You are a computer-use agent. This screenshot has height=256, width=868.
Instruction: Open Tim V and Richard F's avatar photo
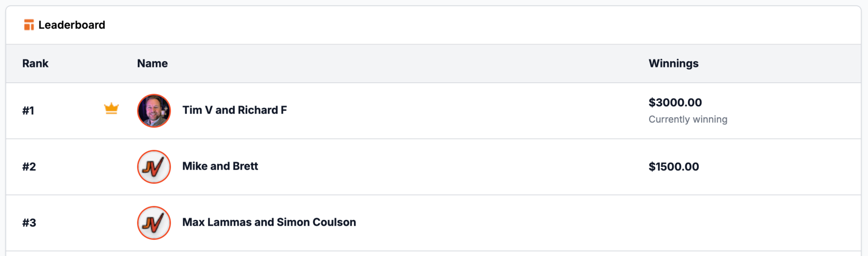154,111
